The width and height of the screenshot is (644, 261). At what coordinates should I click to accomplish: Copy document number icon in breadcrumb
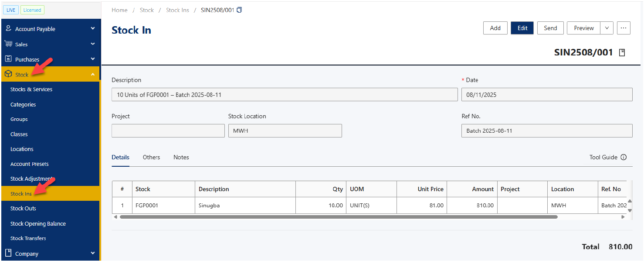coord(239,10)
